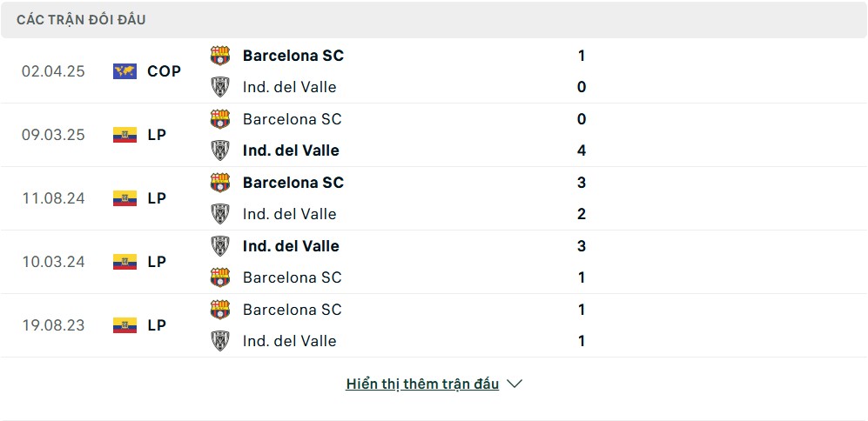Click the COP world flag icon
This screenshot has width=868, height=421.
(x=124, y=71)
